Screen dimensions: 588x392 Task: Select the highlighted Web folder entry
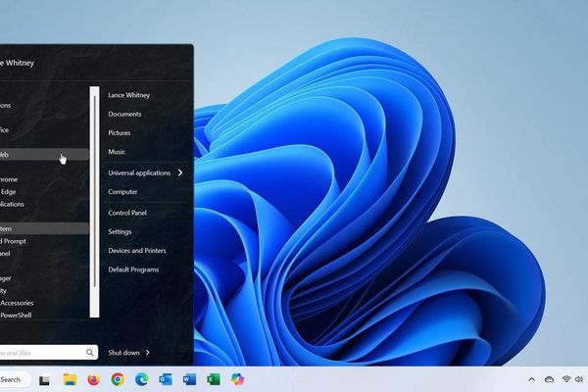coord(44,154)
